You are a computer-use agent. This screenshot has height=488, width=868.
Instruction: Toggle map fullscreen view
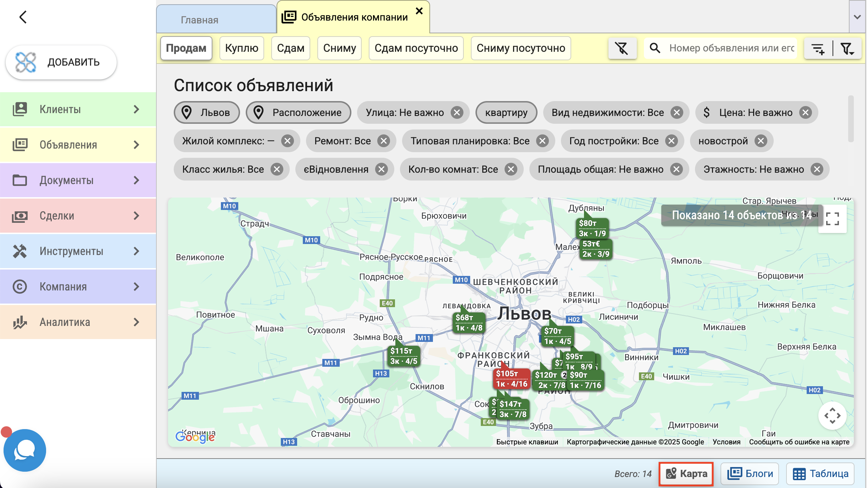(x=832, y=219)
